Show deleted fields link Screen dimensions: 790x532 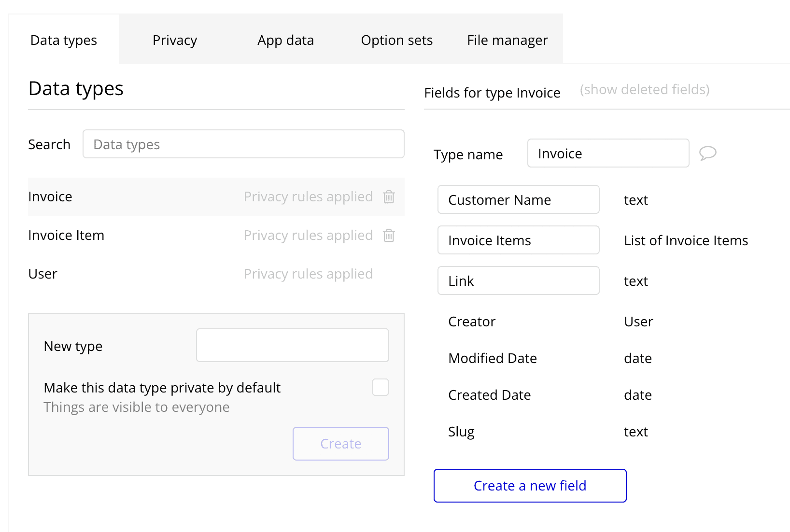click(644, 90)
